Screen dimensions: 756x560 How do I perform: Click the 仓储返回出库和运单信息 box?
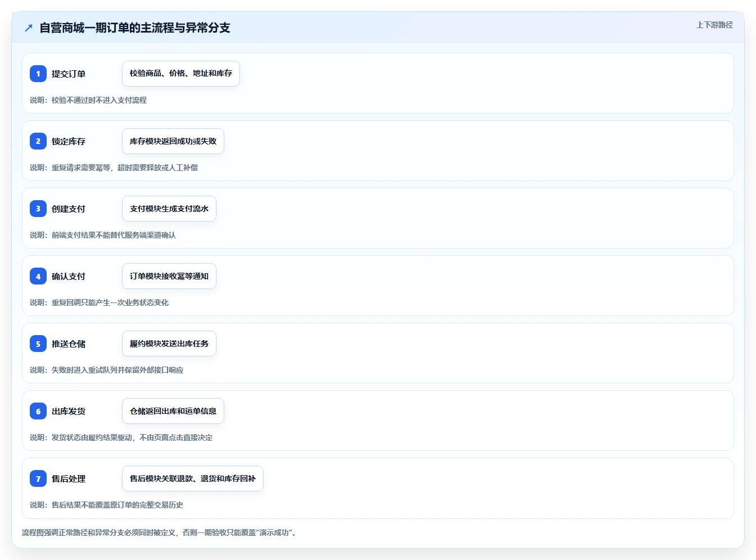[x=173, y=411]
